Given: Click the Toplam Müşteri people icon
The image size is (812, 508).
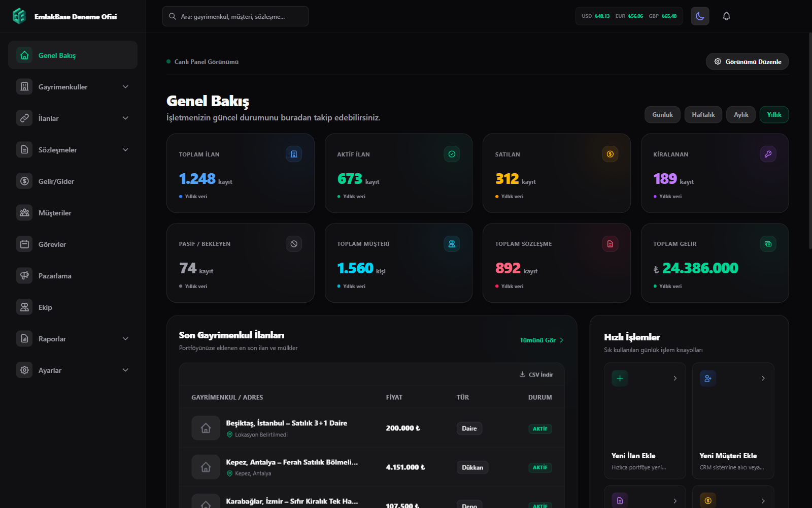Looking at the screenshot, I should pyautogui.click(x=452, y=244).
